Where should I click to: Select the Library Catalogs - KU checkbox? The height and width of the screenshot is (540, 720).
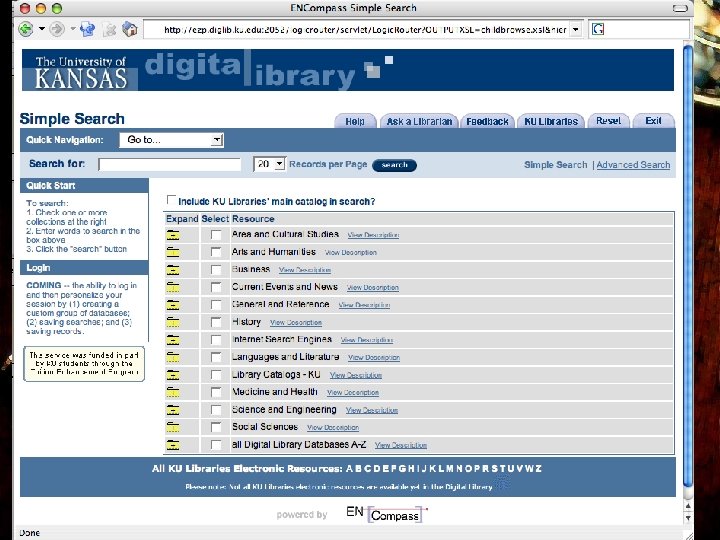click(216, 375)
